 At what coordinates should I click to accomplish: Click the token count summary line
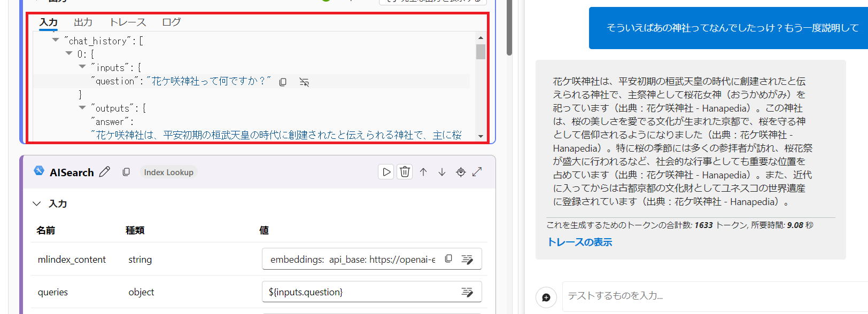click(680, 225)
